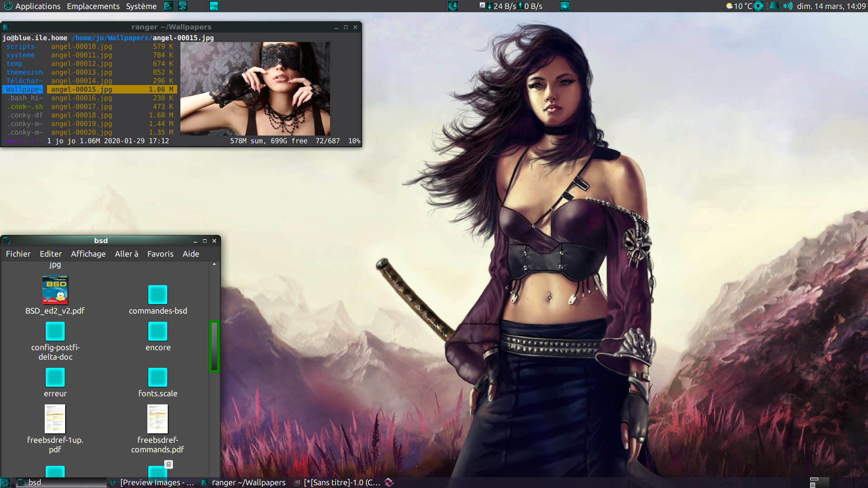The width and height of the screenshot is (868, 488).
Task: Click the workspace switcher in bottom panel
Action: [x=819, y=483]
